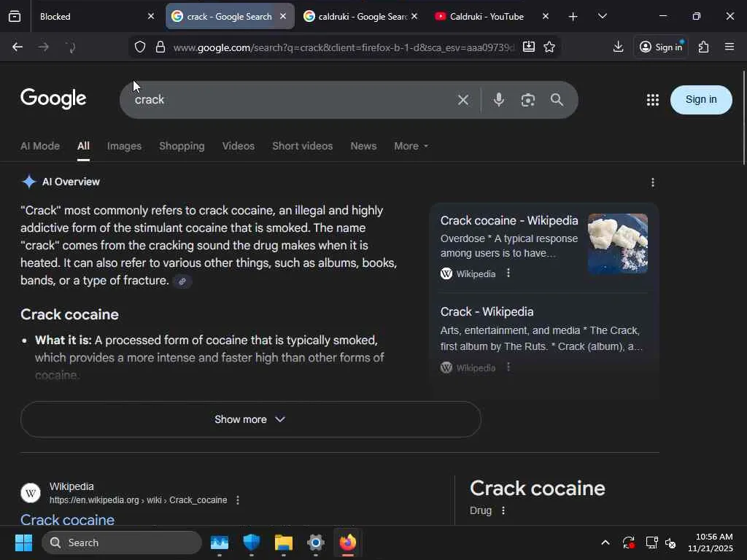Switch to Videos tab
Viewport: 747px width, 560px height.
point(239,146)
